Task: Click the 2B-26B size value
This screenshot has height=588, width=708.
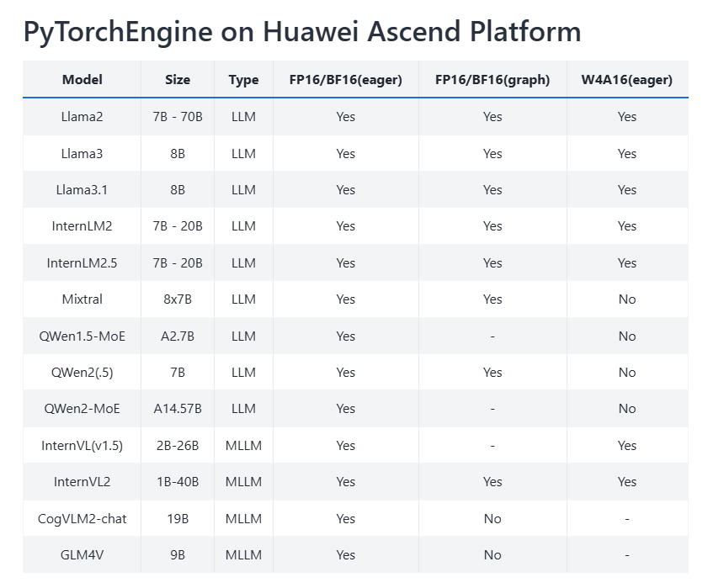Action: coord(178,445)
